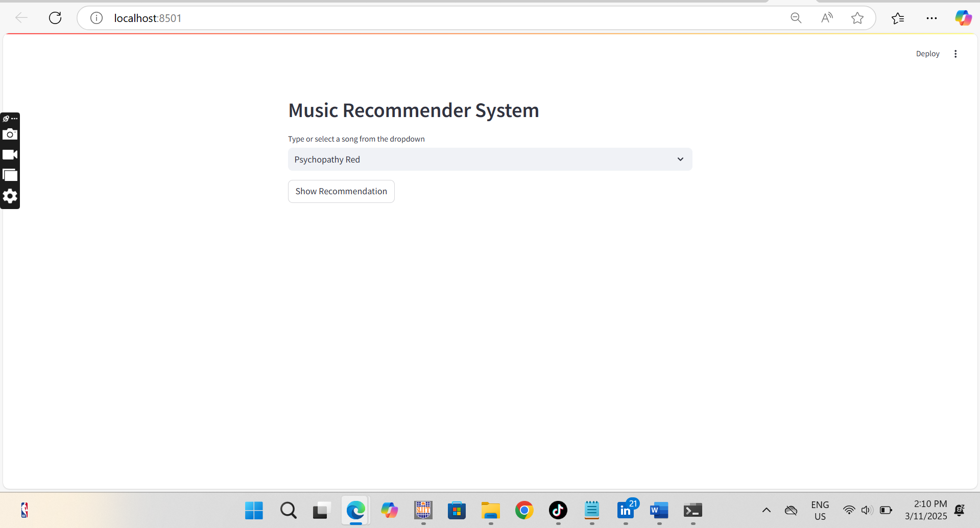
Task: Open the zoom magnifier in address bar
Action: tap(796, 18)
